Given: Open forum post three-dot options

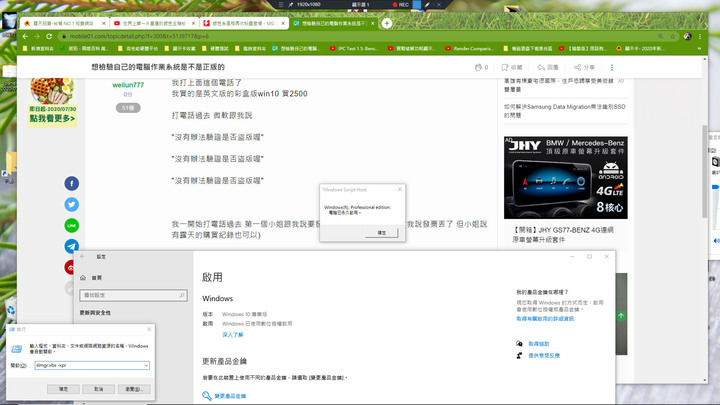Looking at the screenshot, I should (612, 67).
